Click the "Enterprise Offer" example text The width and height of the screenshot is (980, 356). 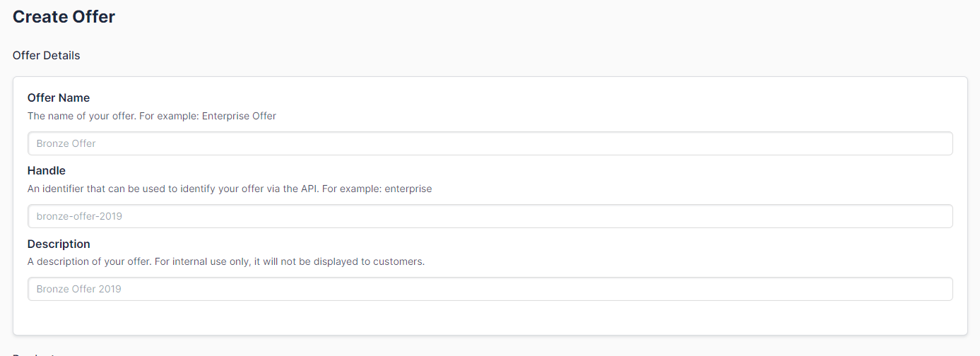239,116
